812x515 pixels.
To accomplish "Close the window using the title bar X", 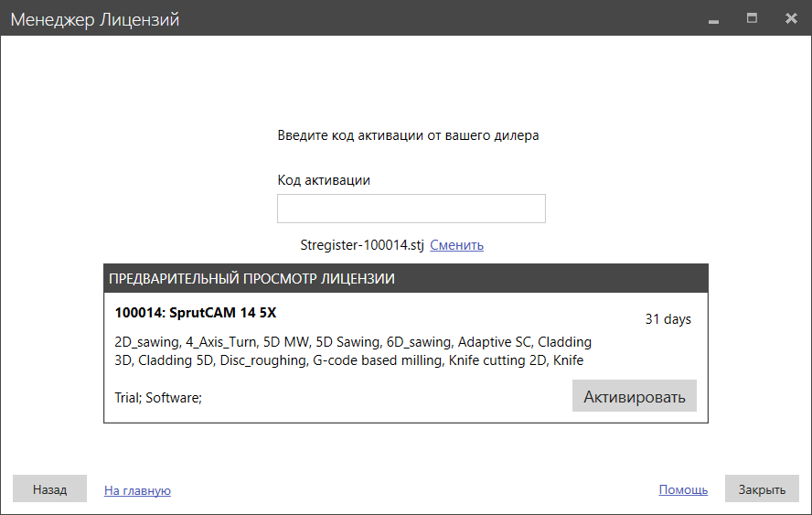I will (791, 18).
